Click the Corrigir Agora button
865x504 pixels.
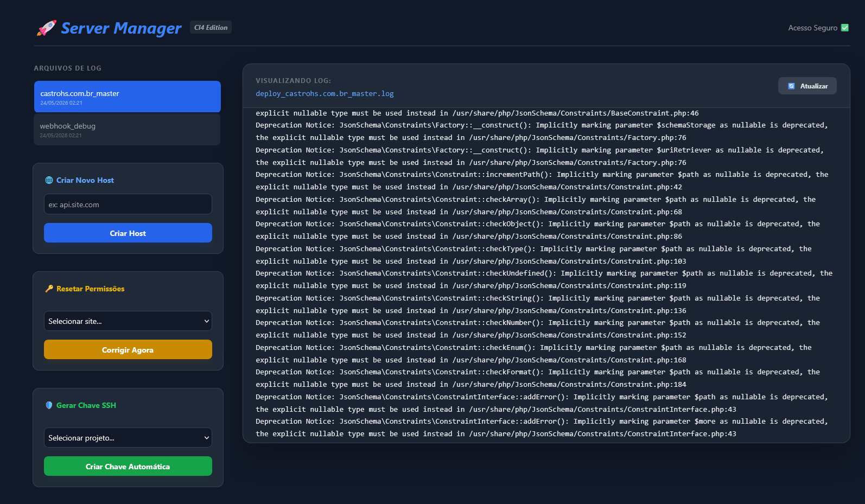128,349
